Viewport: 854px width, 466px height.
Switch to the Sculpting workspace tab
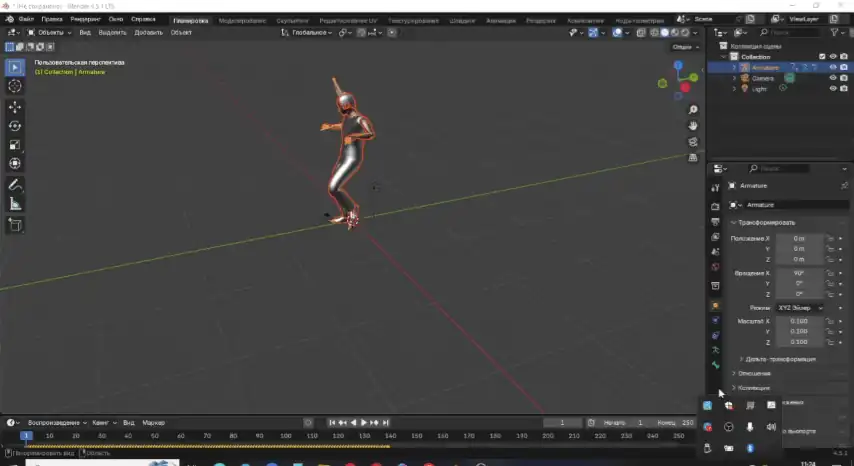pos(292,21)
